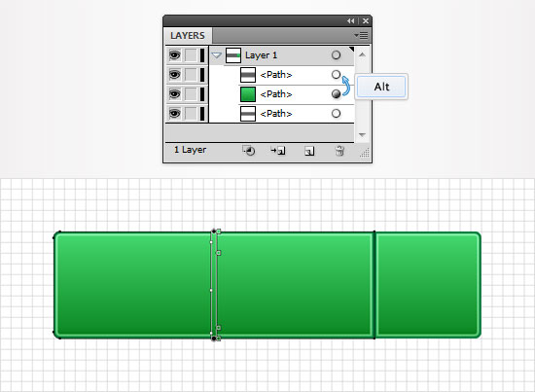
Task: Toggle visibility of green Path sublayer
Action: pos(175,93)
